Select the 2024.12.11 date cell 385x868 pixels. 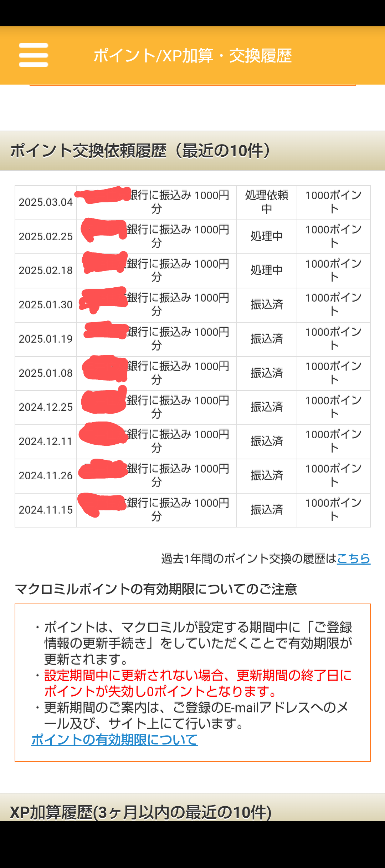(46, 441)
